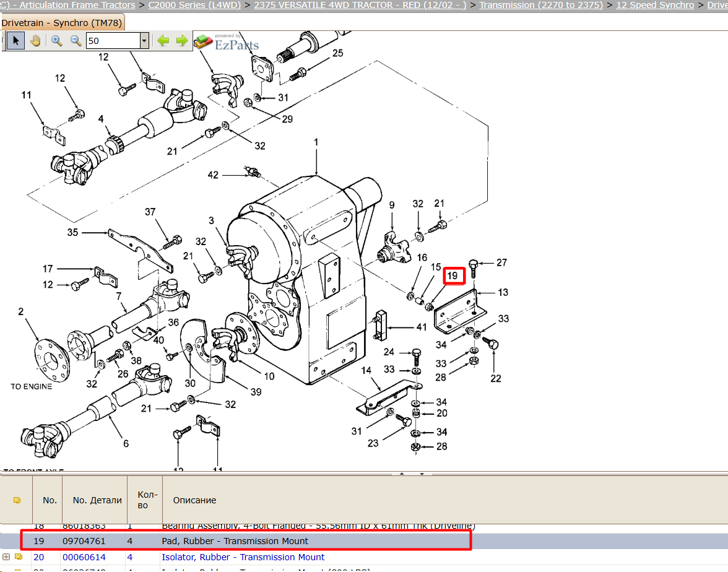728x572 pixels.
Task: Activate the hand pan tool
Action: pos(35,41)
